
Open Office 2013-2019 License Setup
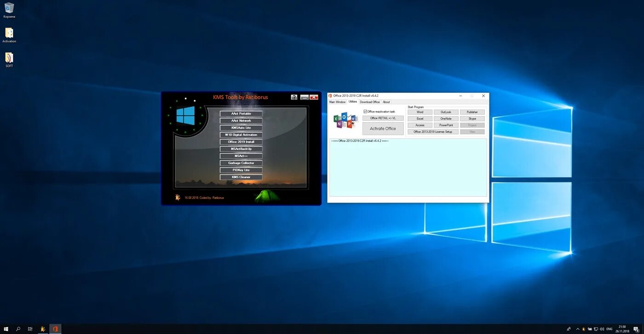click(x=433, y=132)
